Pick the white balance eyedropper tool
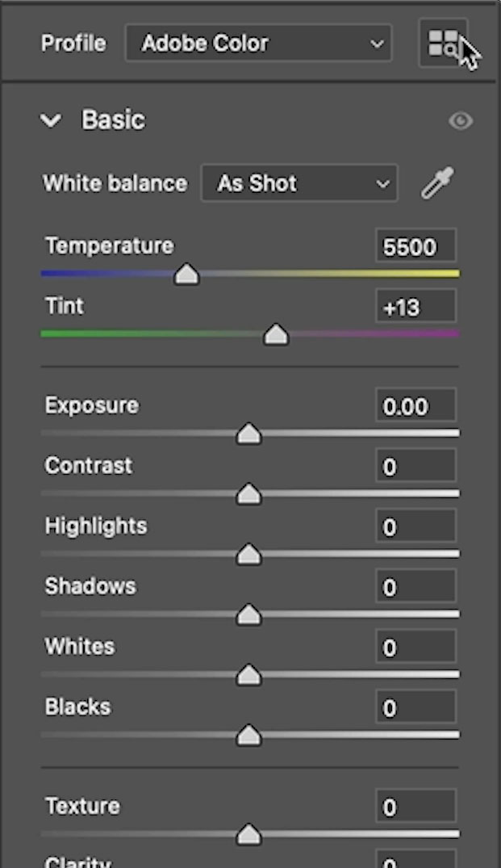Viewport: 501px width, 868px height. [437, 183]
